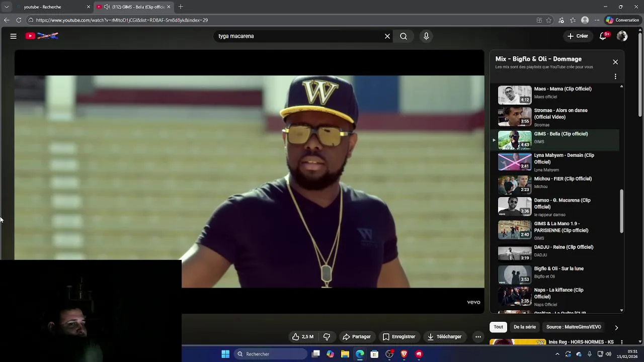
Task: Open browser profile icon
Action: pos(585,20)
